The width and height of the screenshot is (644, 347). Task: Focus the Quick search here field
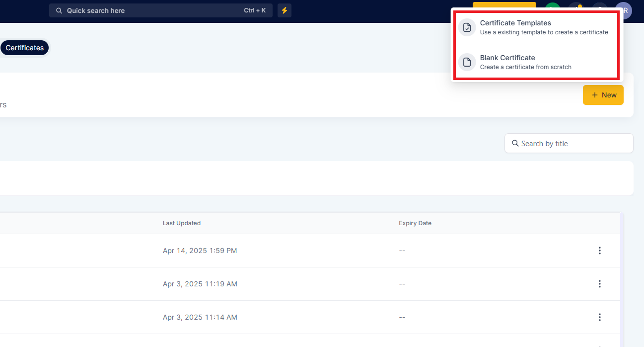click(160, 10)
